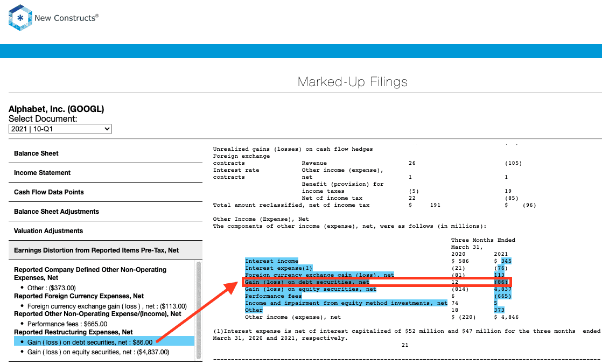Click highlighted value 345 in 2021 column

coord(506,261)
